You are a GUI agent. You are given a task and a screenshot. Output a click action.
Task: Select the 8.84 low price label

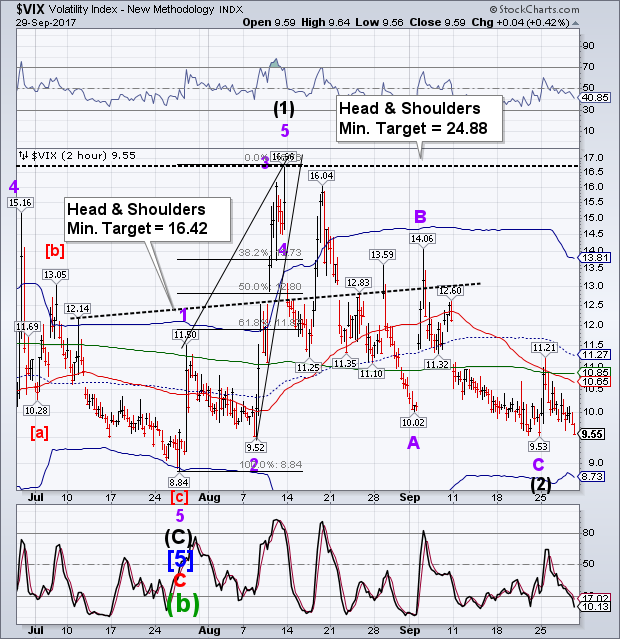179,481
